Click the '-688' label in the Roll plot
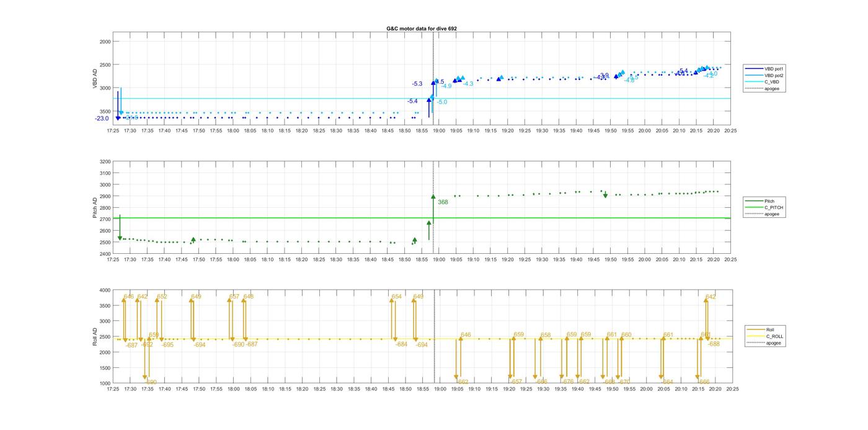The height and width of the screenshot is (430, 868). 714,344
